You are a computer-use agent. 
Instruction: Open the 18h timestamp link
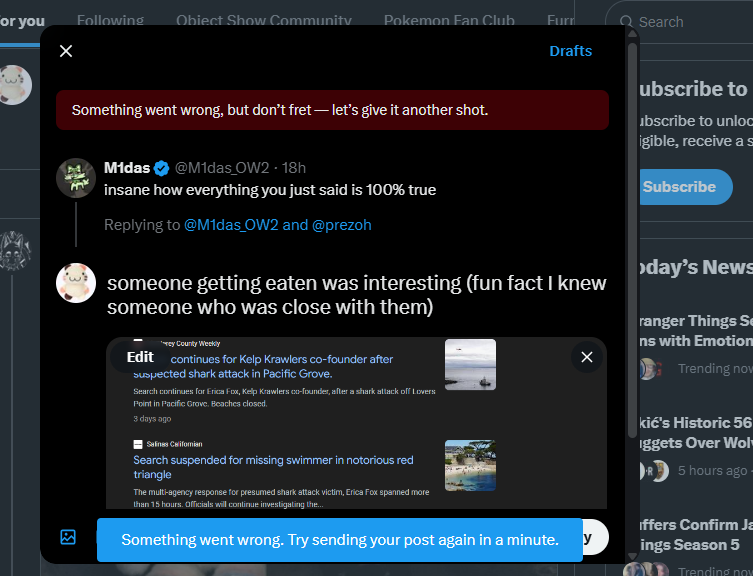(x=293, y=168)
